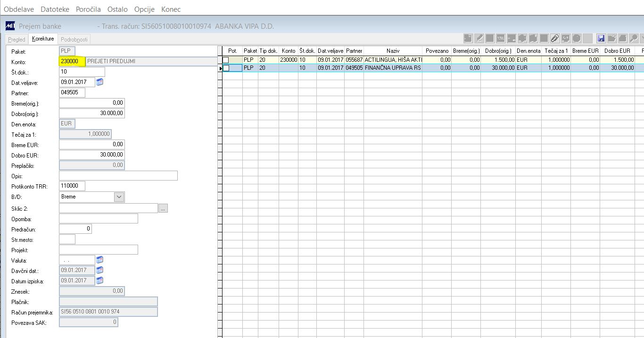644x338 pixels.
Task: Click the Dobro(orig.) amount field
Action: point(92,113)
